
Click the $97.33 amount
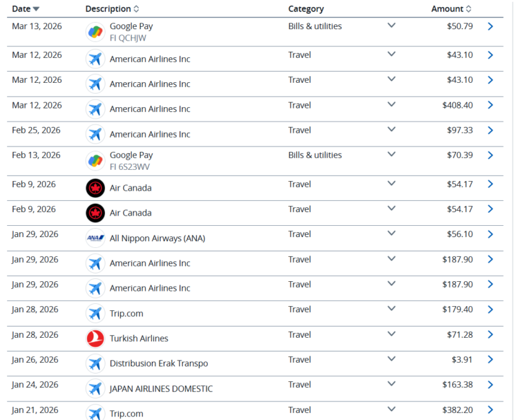460,130
